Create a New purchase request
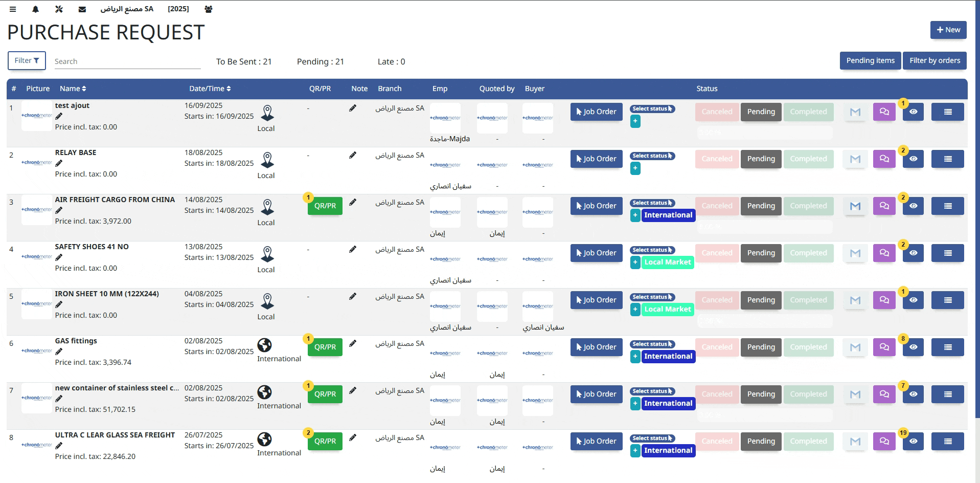 click(x=948, y=30)
